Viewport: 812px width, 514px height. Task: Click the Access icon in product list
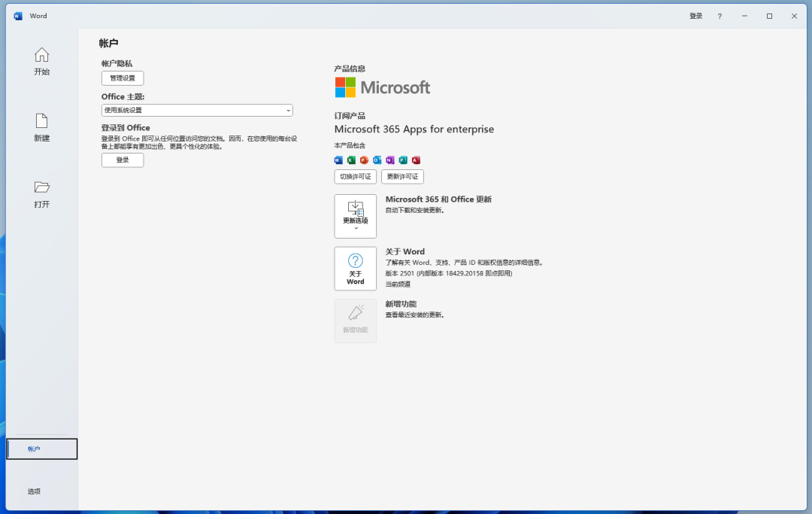coord(416,160)
